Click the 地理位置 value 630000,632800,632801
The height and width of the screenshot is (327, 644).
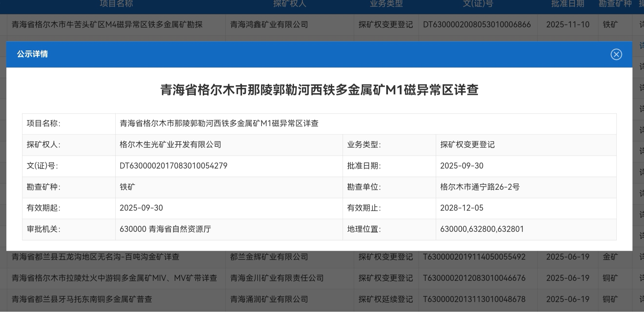(482, 229)
